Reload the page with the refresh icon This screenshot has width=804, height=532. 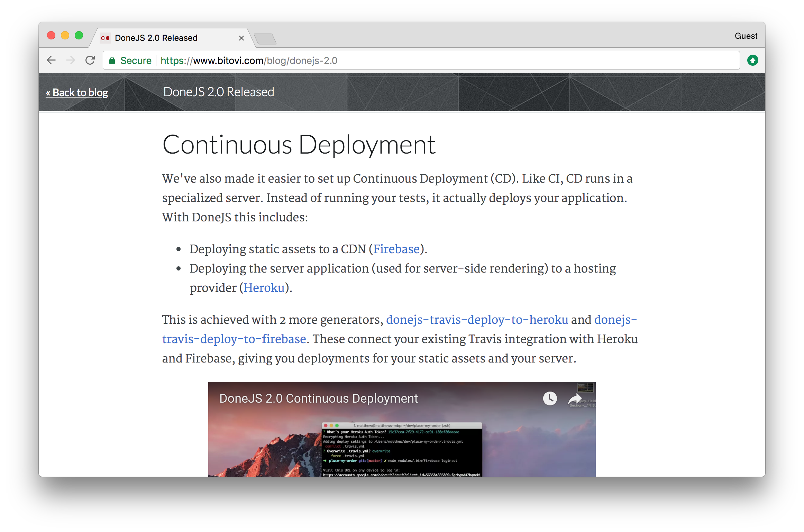click(90, 60)
